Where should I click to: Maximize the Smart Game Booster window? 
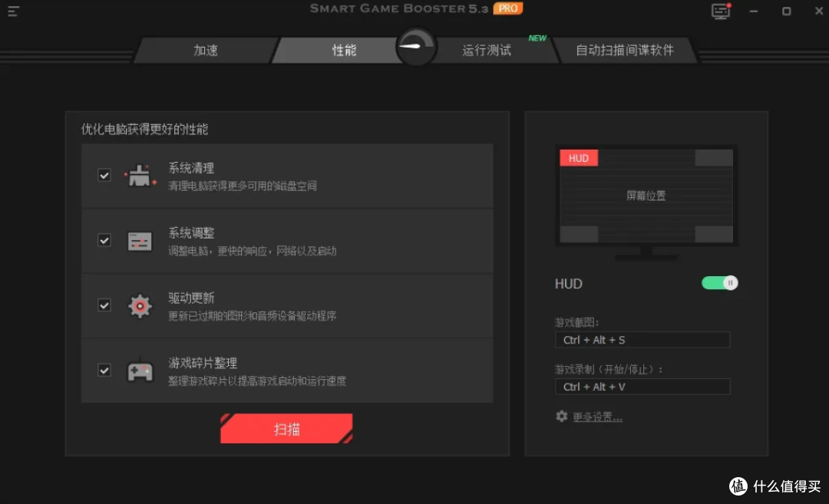[786, 11]
